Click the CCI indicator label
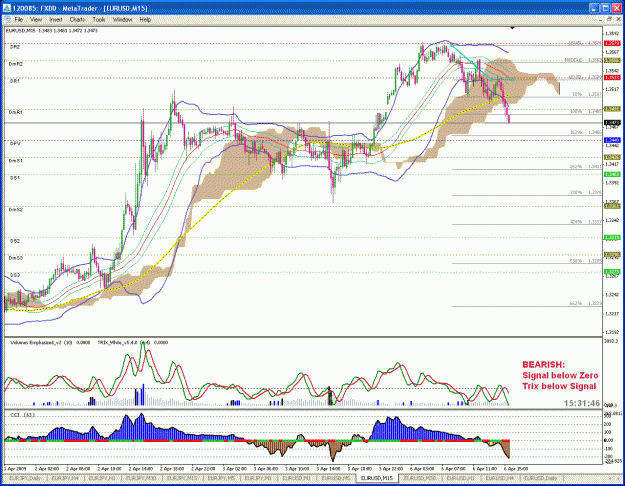This screenshot has height=486, width=625. point(22,415)
